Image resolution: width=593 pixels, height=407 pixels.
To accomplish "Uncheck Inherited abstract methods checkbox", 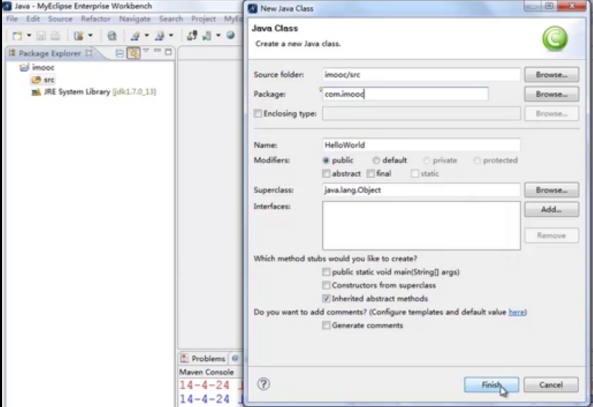I will point(326,298).
